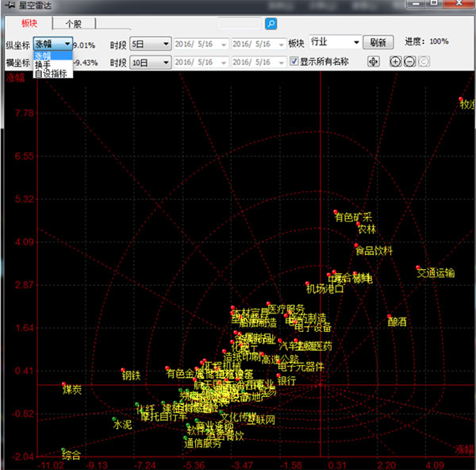Click the app icon in title bar

tap(9, 6)
